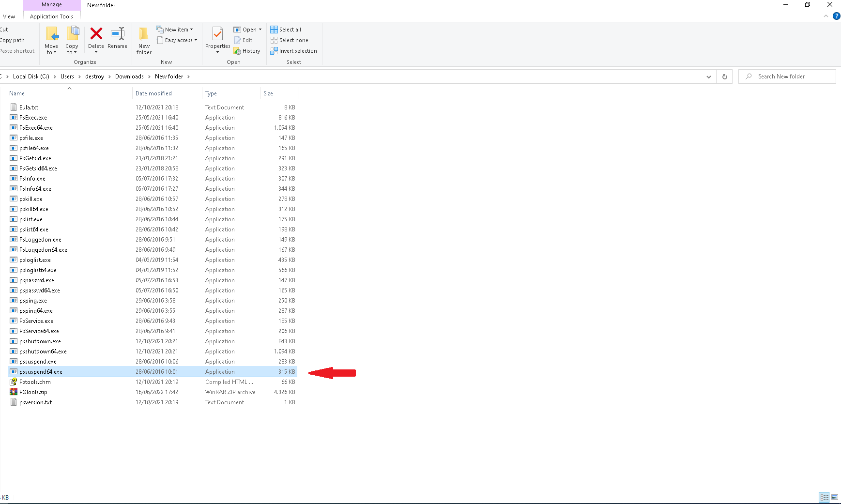Select the pssuspend64.exe file row
Image resolution: width=841 pixels, height=504 pixels.
point(153,372)
